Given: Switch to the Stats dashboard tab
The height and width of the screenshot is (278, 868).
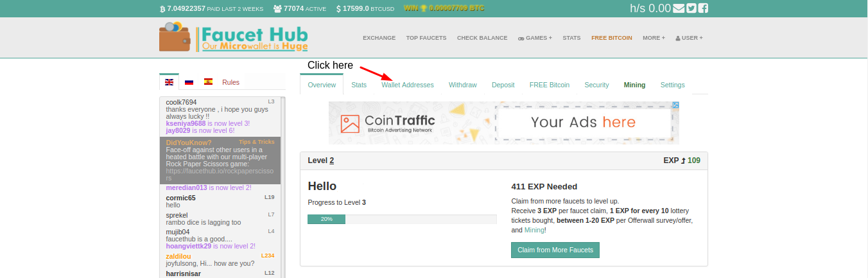Looking at the screenshot, I should tap(359, 85).
